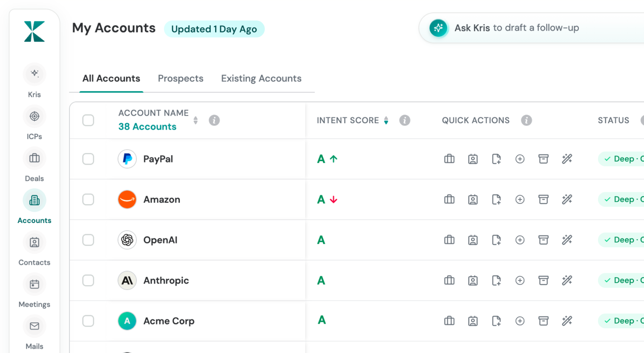Click the My Accounts page title
The width and height of the screenshot is (644, 353).
point(114,28)
